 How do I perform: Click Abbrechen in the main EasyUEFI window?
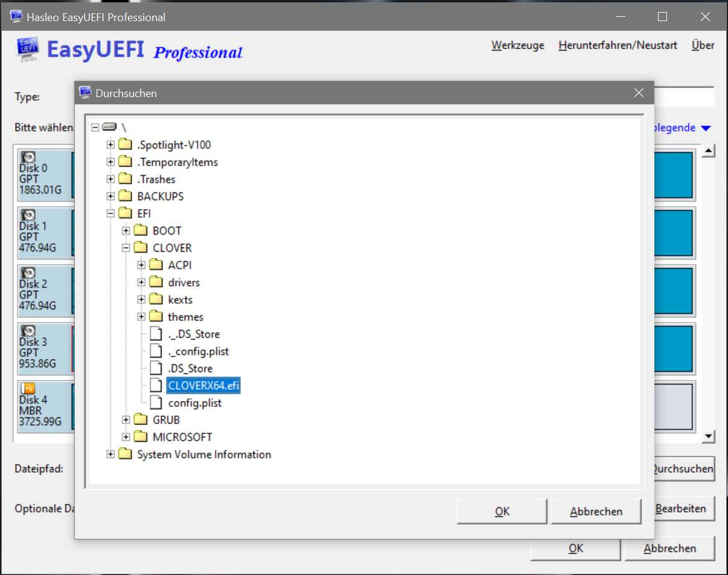[670, 548]
